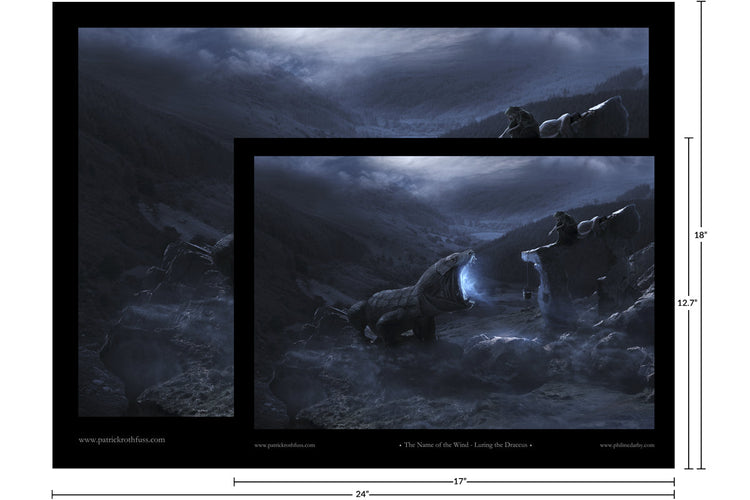The height and width of the screenshot is (500, 750).
Task: Select the large print's cloudy sky area
Action: 300,60
